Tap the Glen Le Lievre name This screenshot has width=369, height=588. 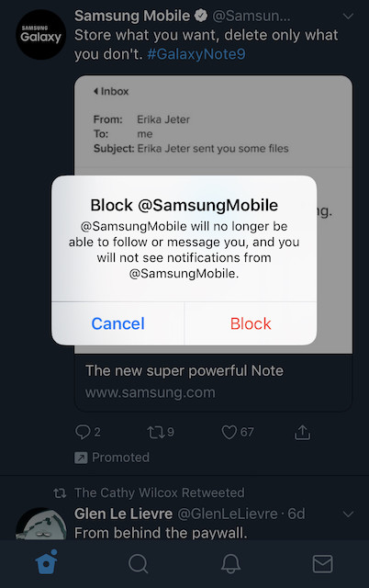pos(123,514)
